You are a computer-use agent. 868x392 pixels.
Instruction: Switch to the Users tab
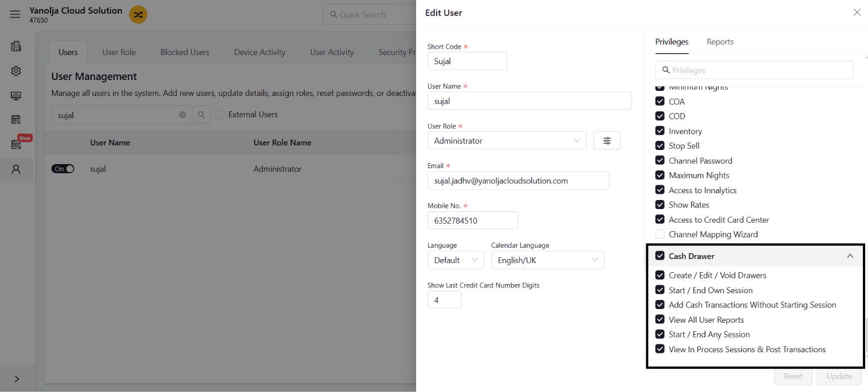click(x=68, y=52)
